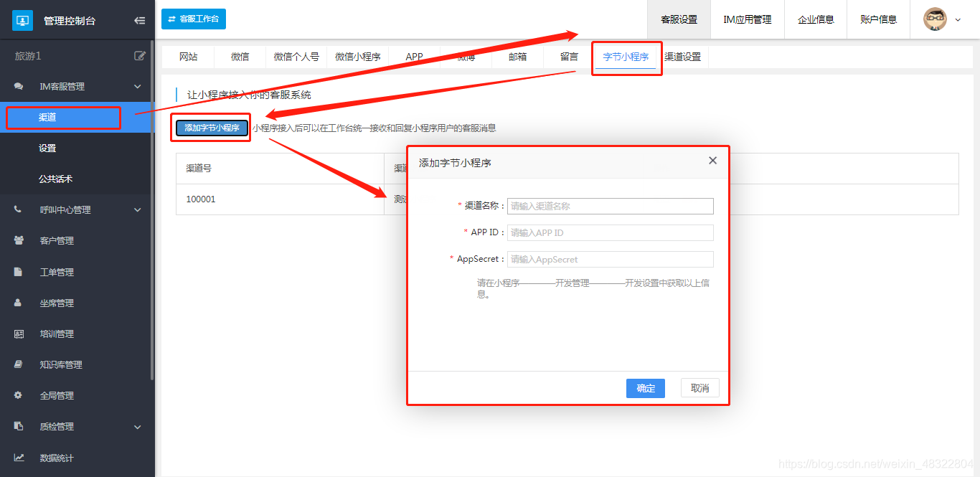The height and width of the screenshot is (477, 980).
Task: Switch to the APP channel tab
Action: point(414,57)
